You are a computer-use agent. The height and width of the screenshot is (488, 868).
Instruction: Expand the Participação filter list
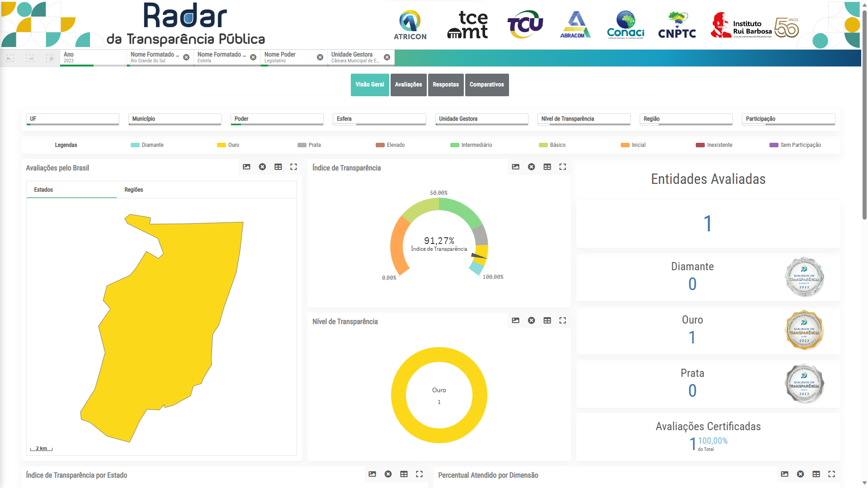click(788, 119)
